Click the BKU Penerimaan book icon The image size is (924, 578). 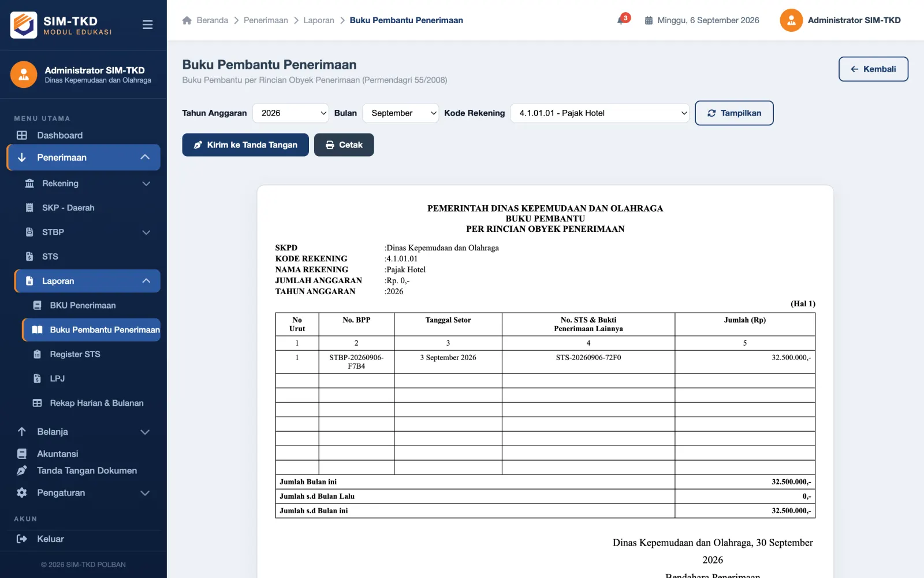(37, 305)
